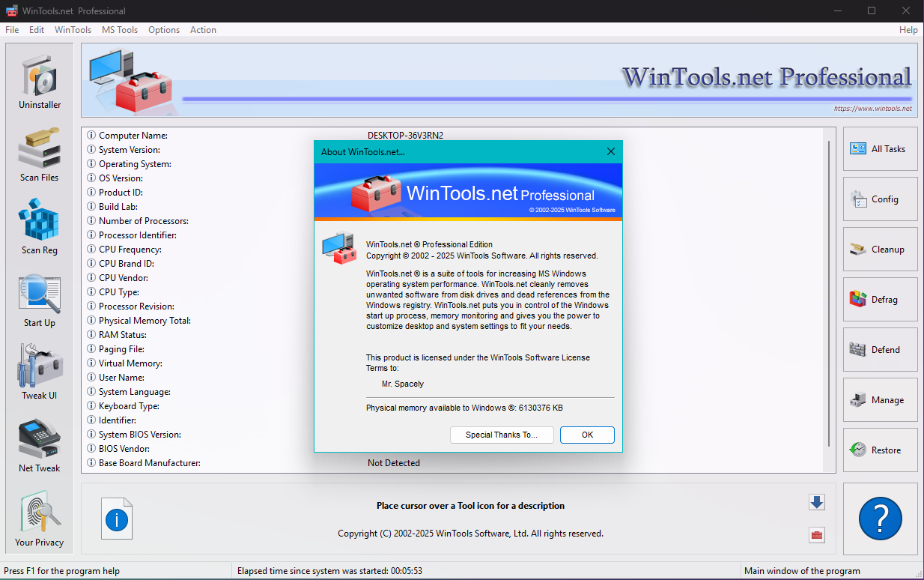
Task: Open the Your Privacy tool
Action: pyautogui.click(x=40, y=519)
